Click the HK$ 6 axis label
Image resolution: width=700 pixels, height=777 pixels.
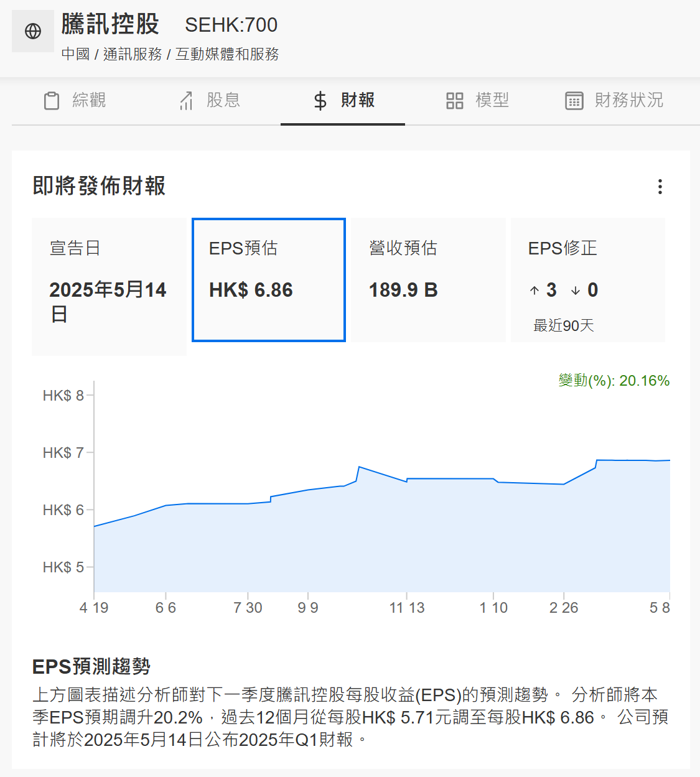tap(63, 510)
